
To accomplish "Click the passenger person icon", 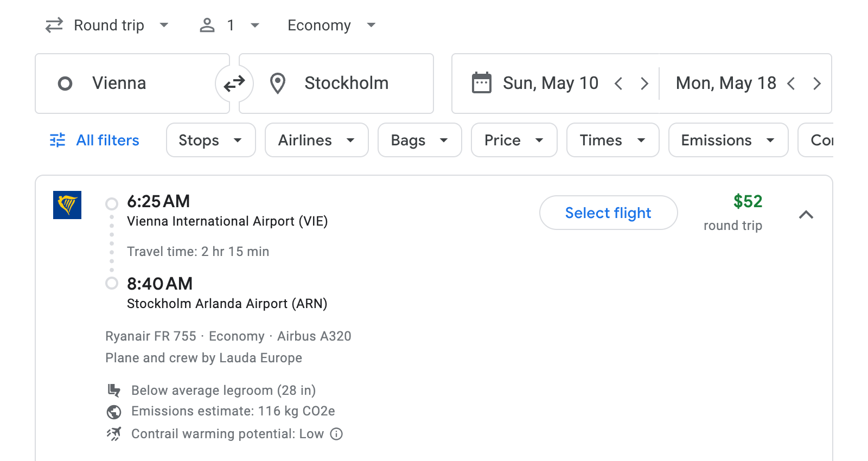I will (x=207, y=25).
